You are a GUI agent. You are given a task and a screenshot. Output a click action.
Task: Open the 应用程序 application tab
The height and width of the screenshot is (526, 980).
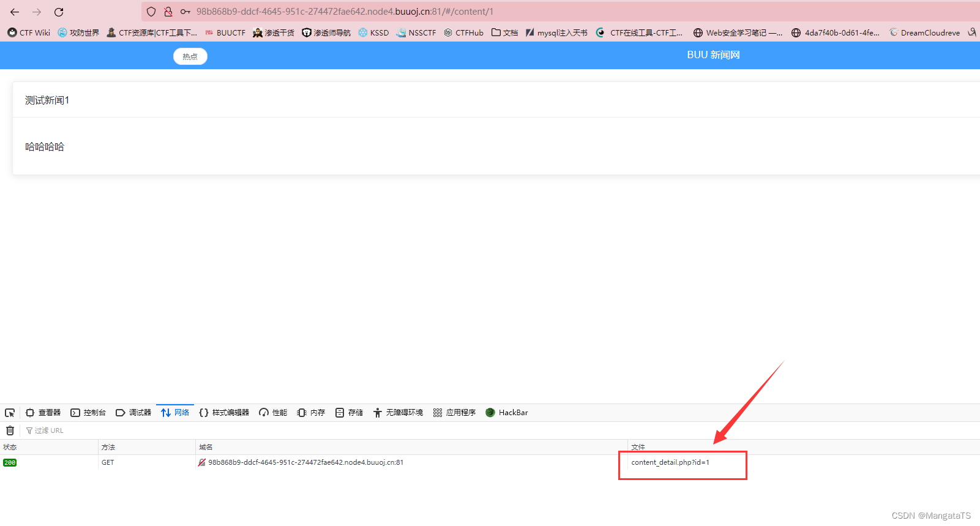[x=454, y=413]
